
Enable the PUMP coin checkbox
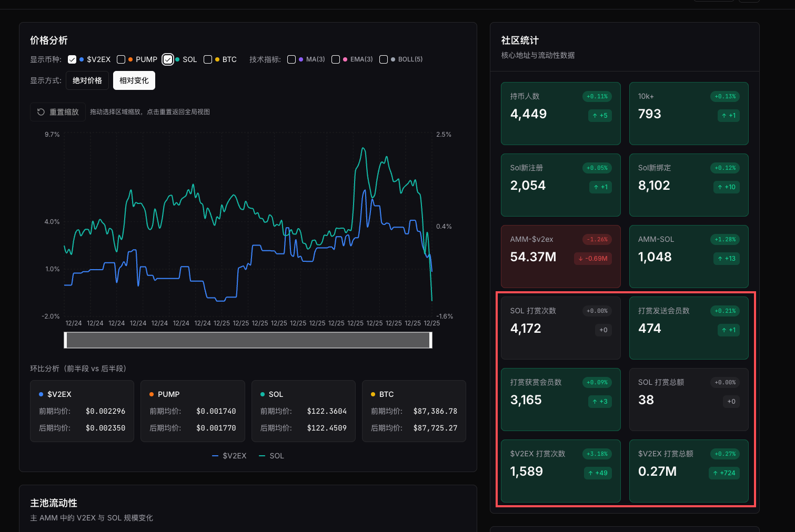[120, 59]
